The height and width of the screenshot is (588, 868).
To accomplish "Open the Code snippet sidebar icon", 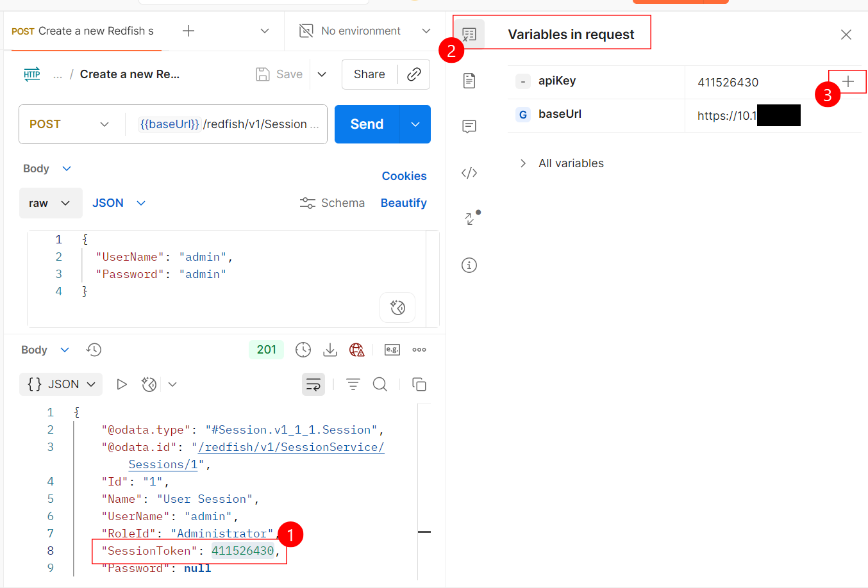I will coord(469,173).
